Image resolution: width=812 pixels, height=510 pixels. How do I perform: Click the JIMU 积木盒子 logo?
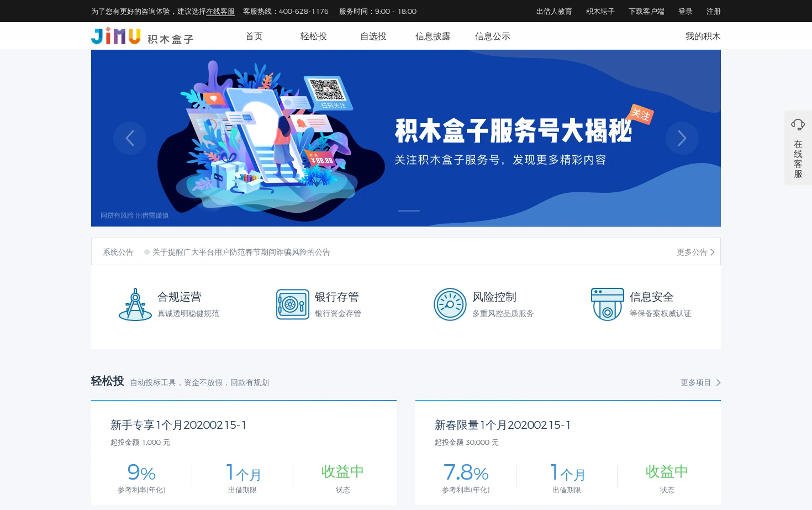(142, 36)
